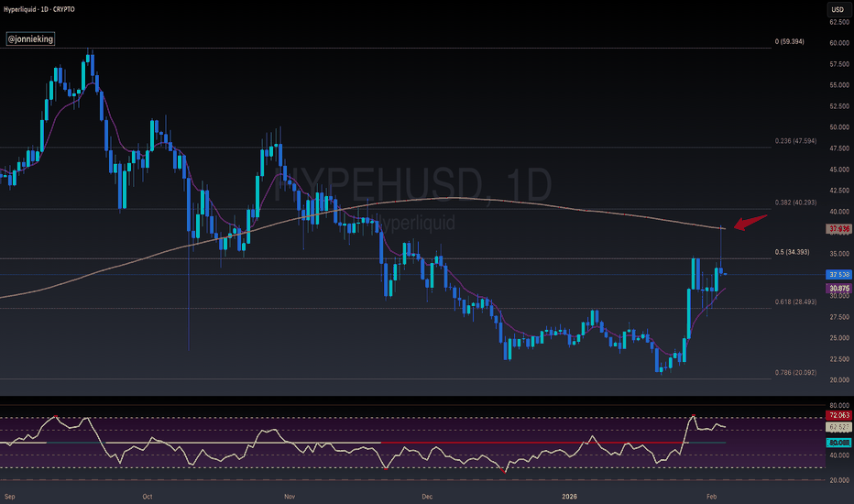Click the USD currency selector button
Viewport: 854px width, 504px height.
click(x=838, y=9)
